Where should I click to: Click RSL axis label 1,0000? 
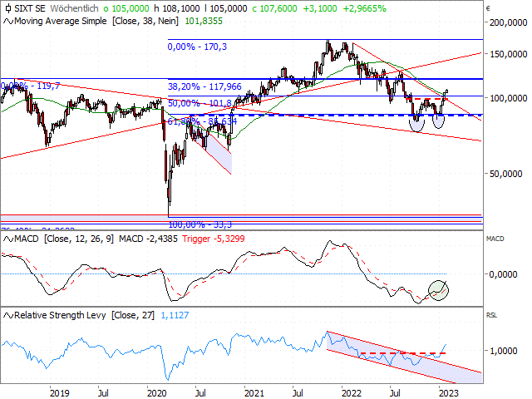click(x=503, y=351)
